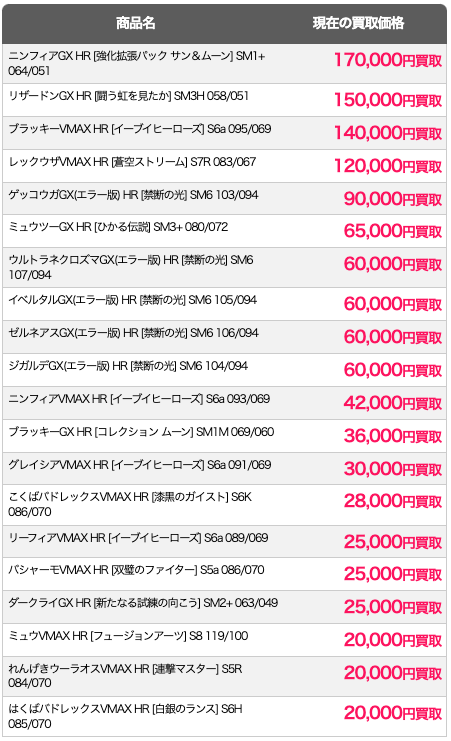Open ゼルネアスGX エラー版 SM6 106/094
451x741 pixels.
tap(133, 333)
